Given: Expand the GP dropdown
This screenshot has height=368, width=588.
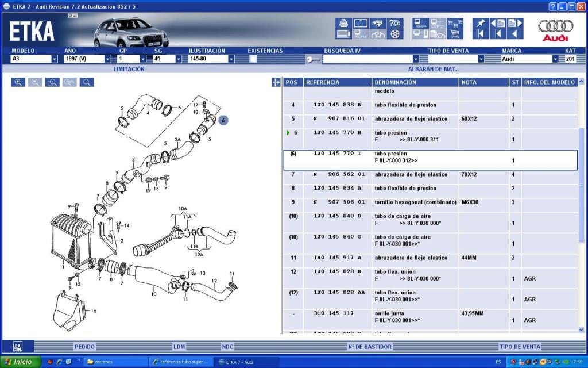Looking at the screenshot, I should point(143,59).
